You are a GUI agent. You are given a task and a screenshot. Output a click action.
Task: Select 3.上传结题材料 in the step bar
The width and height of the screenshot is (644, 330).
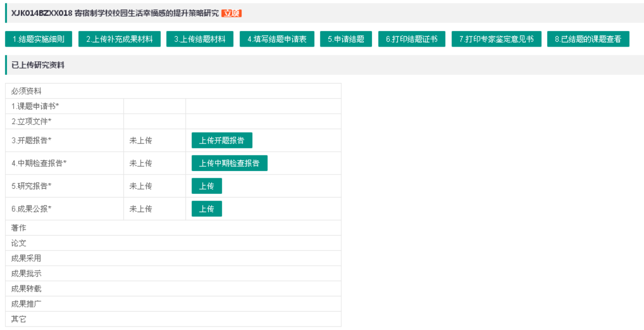click(x=200, y=39)
